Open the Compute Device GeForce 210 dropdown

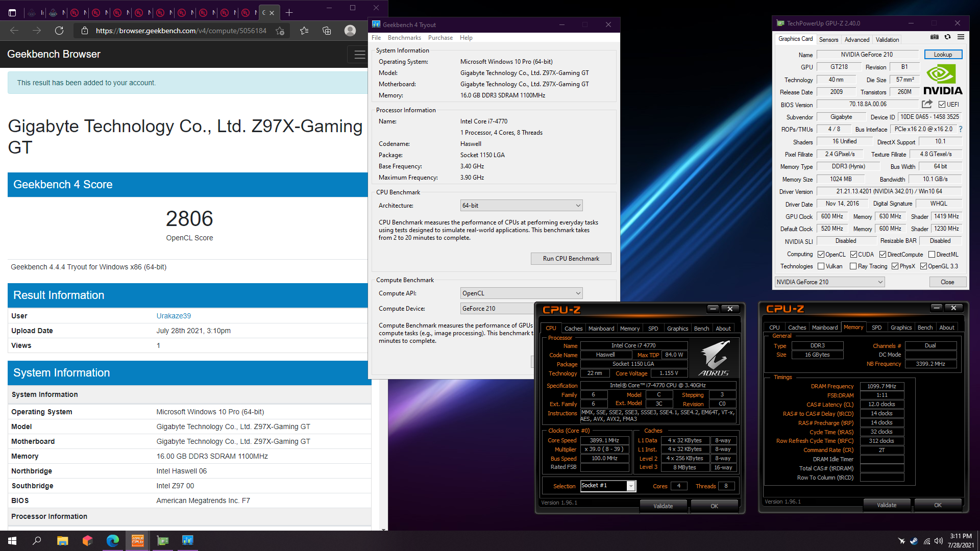coord(497,309)
